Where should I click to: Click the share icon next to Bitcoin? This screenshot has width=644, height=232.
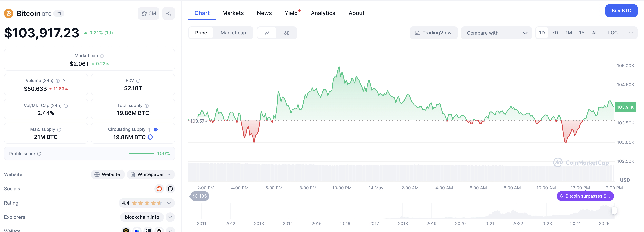click(x=169, y=13)
